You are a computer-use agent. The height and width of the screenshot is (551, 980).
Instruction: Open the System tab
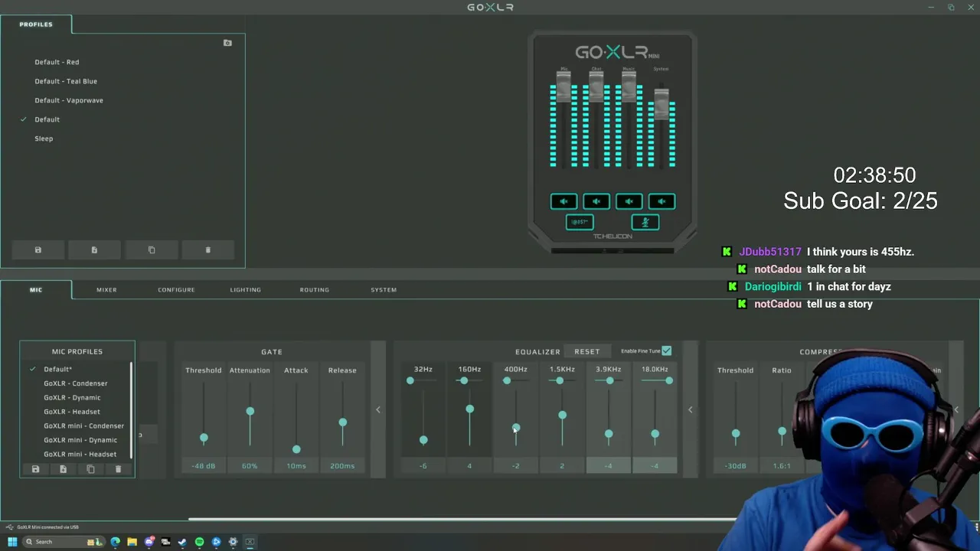[x=384, y=290]
